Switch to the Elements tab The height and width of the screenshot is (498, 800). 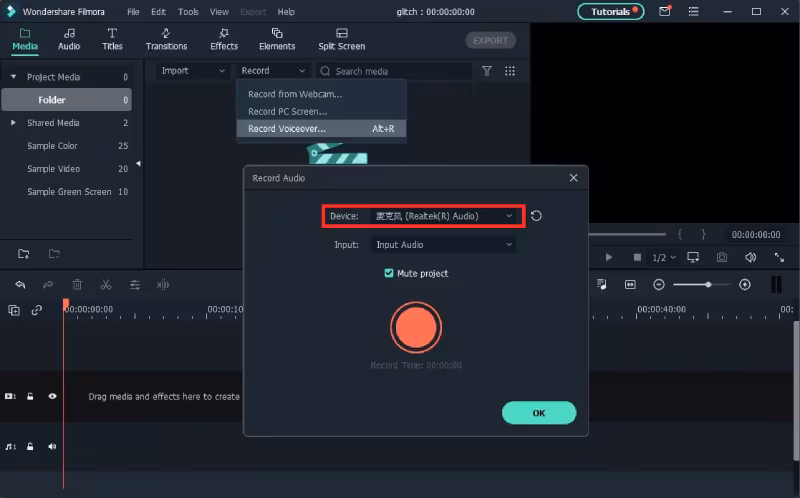pyautogui.click(x=277, y=39)
